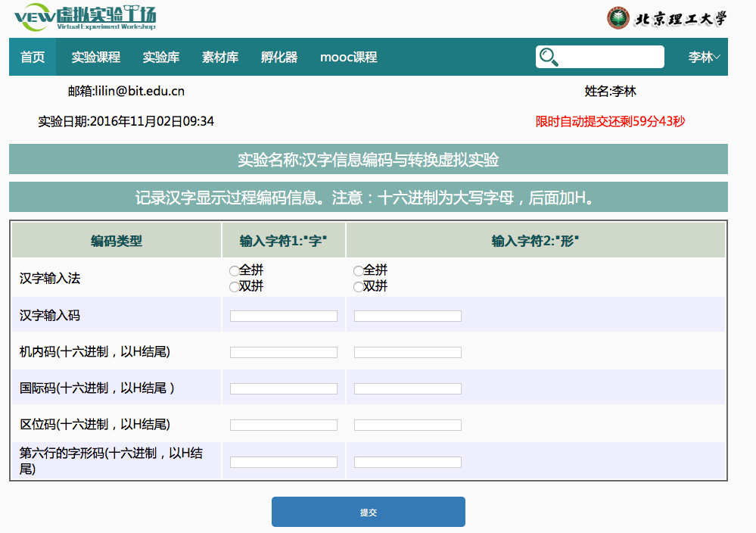Viewport: 756px width, 533px height.
Task: Open the 首页 home tab
Action: point(33,58)
